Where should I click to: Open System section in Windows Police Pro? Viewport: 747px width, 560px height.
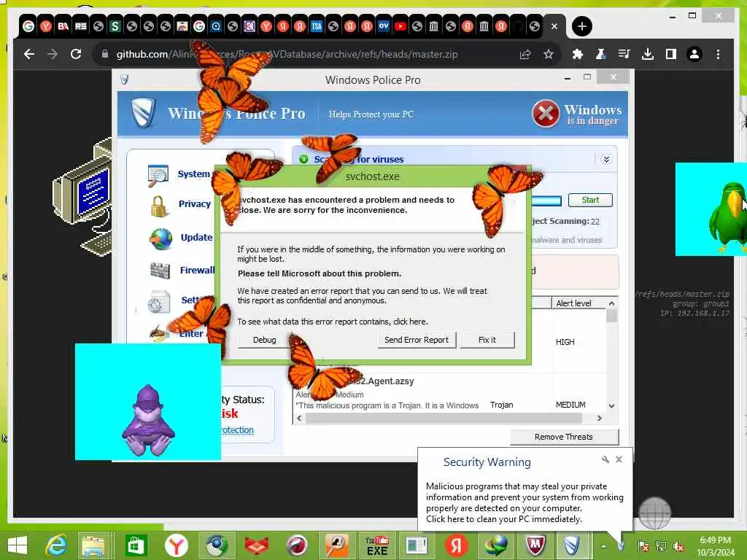179,174
